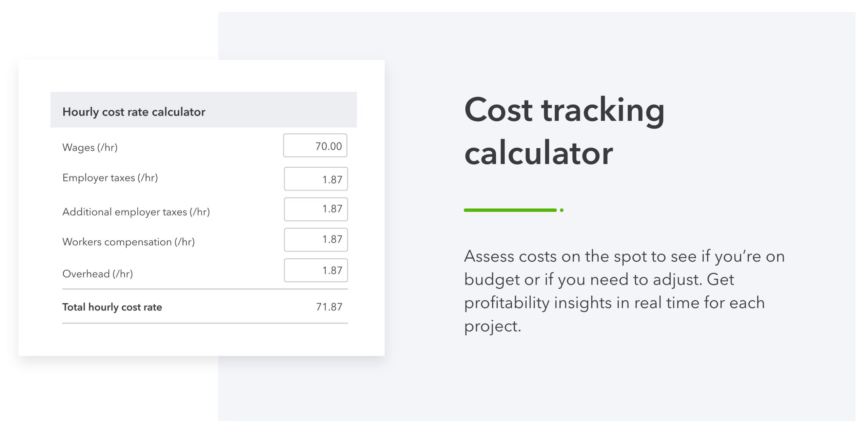868x427 pixels.
Task: Click the Workers compensation (/hr) label
Action: pos(129,242)
